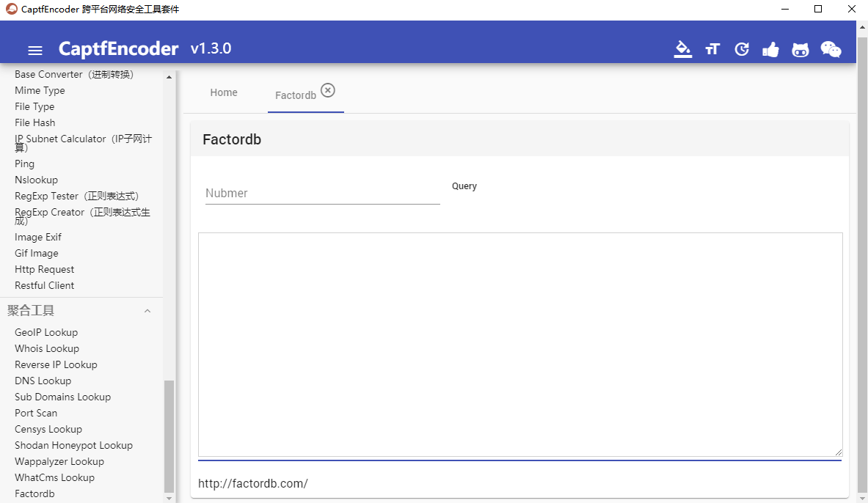Click the sidebar scroll up arrow
The image size is (868, 503).
point(169,77)
